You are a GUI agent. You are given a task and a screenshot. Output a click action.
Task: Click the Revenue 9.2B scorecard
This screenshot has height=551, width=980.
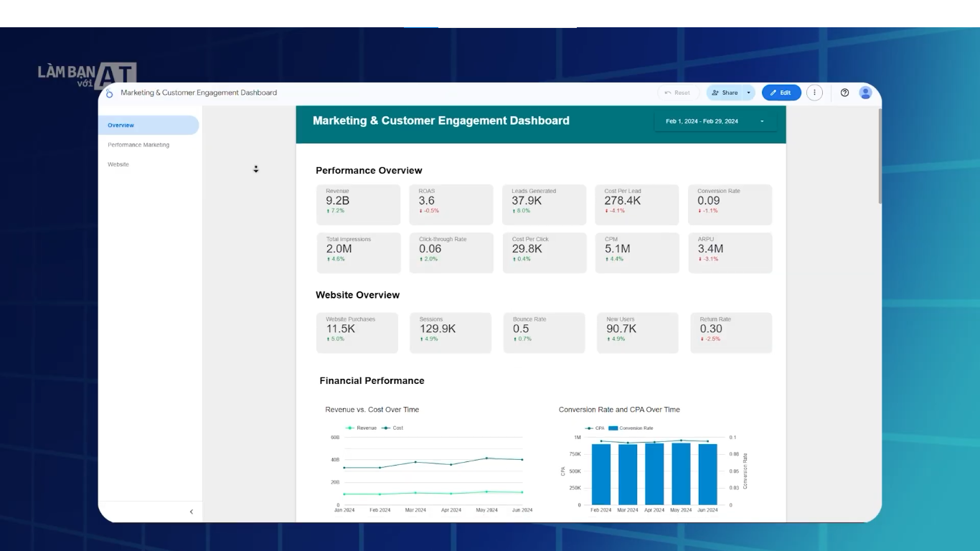(x=358, y=204)
